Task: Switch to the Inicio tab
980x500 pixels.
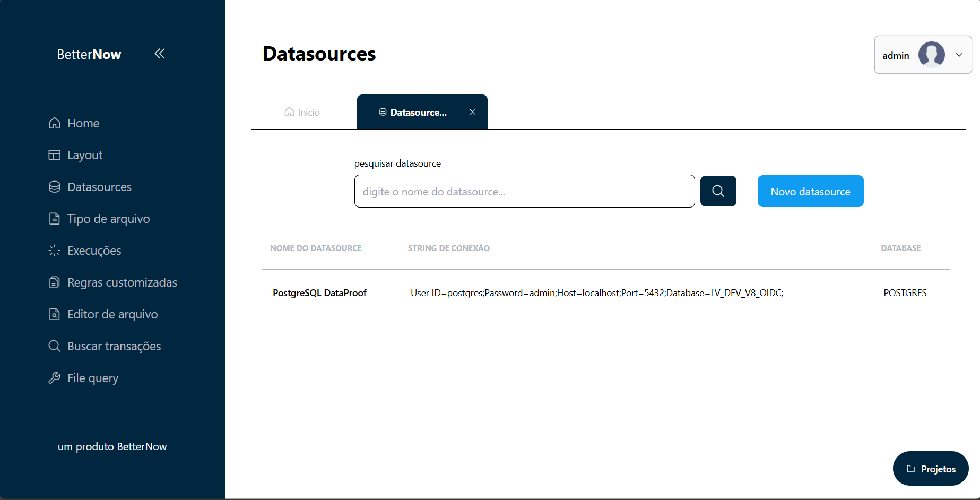Action: (x=301, y=112)
